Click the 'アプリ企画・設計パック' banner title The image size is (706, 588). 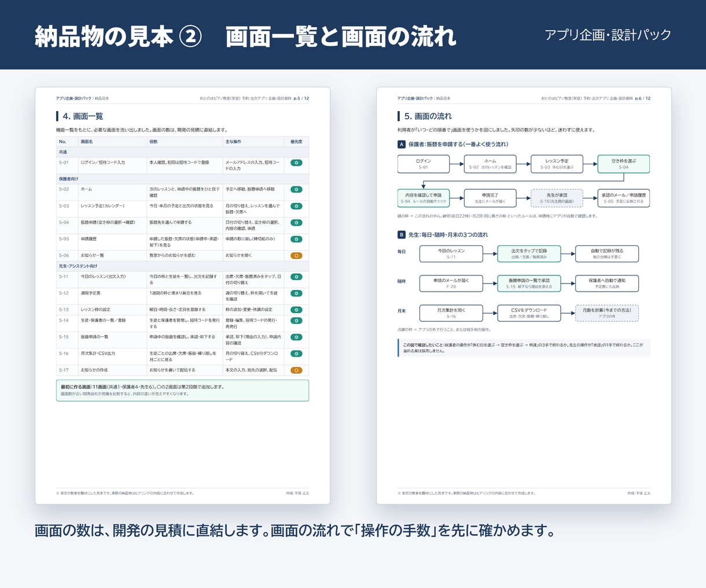pyautogui.click(x=608, y=35)
